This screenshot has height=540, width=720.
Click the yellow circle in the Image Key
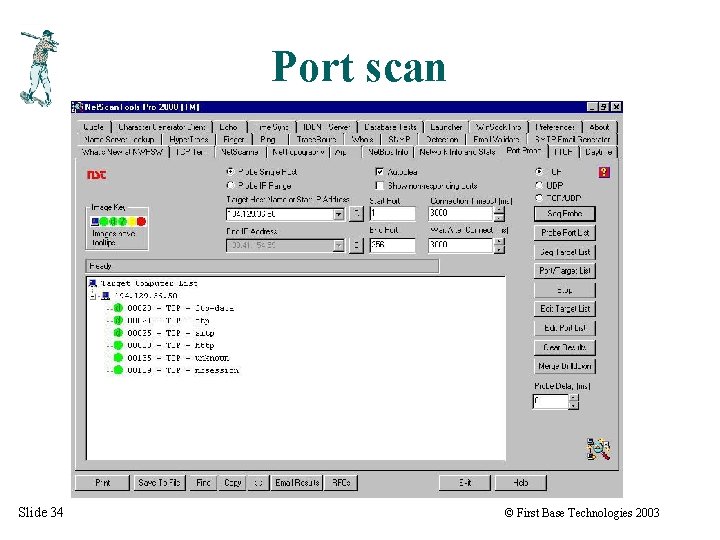[x=132, y=222]
